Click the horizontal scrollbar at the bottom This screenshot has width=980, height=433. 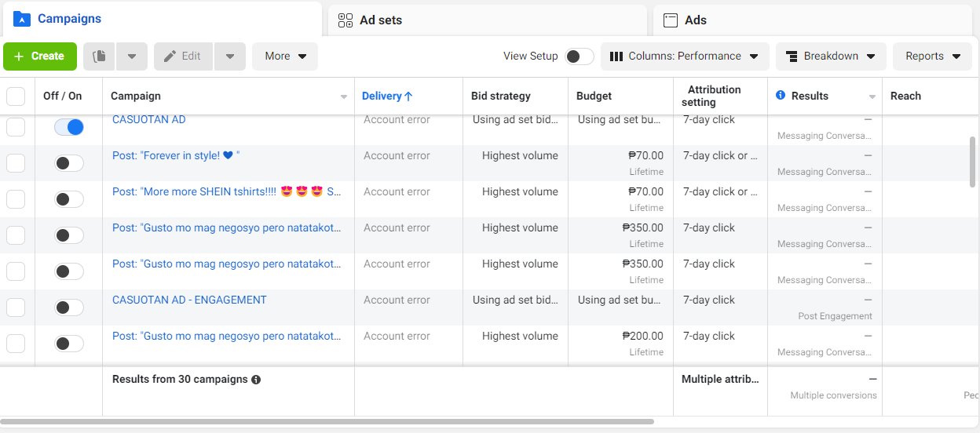coord(328,422)
